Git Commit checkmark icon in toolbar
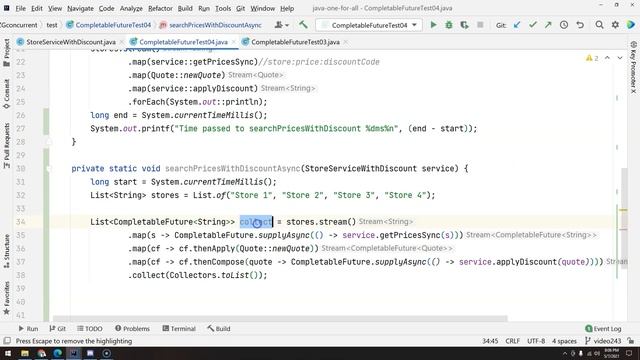This screenshot has height=360, width=640. pyautogui.click(x=533, y=25)
